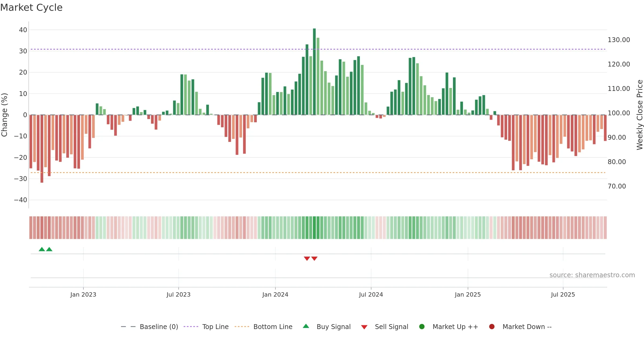
Task: Click the Jul 2024 axis label
Action: pos(371,295)
